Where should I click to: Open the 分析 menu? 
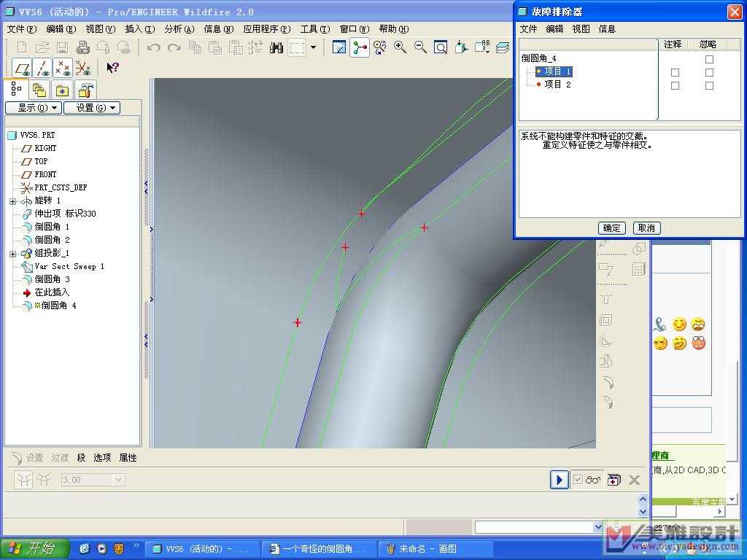point(179,29)
